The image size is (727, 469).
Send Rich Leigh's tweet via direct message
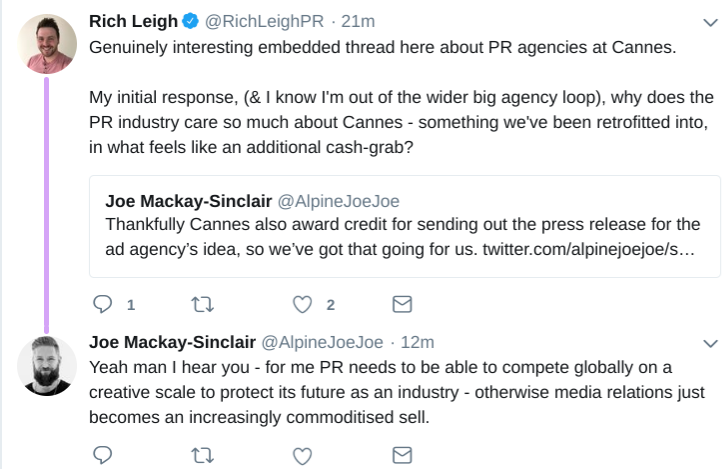401,303
